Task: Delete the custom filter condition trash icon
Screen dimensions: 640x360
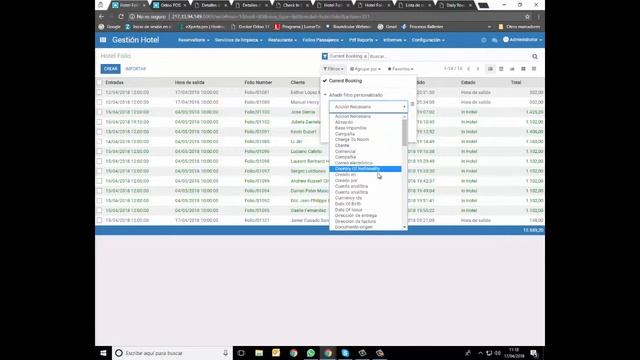Action: click(412, 104)
